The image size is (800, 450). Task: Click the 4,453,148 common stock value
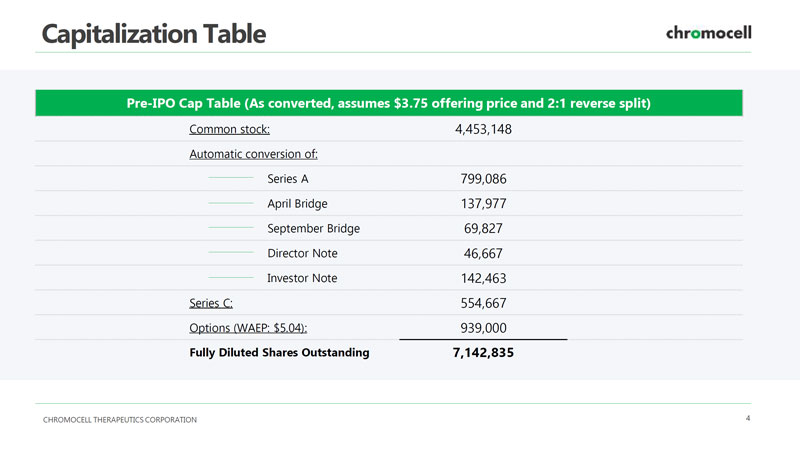[483, 130]
